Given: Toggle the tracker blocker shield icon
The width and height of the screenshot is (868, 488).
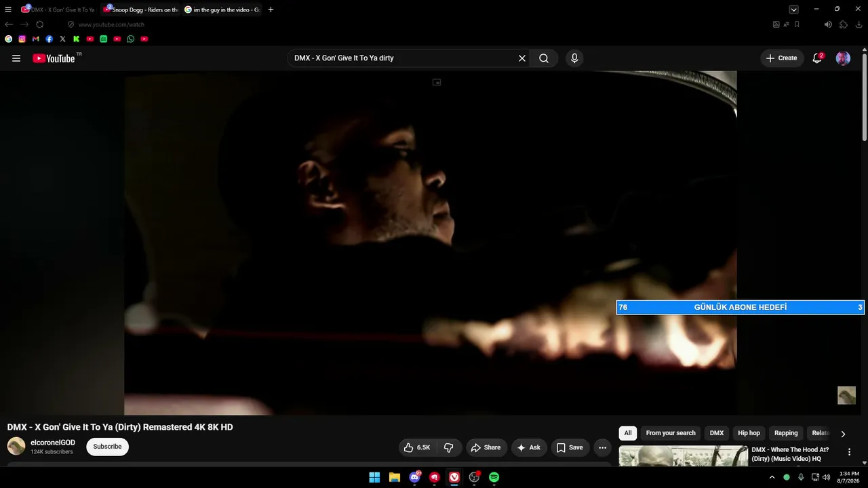Looking at the screenshot, I should click(x=71, y=24).
